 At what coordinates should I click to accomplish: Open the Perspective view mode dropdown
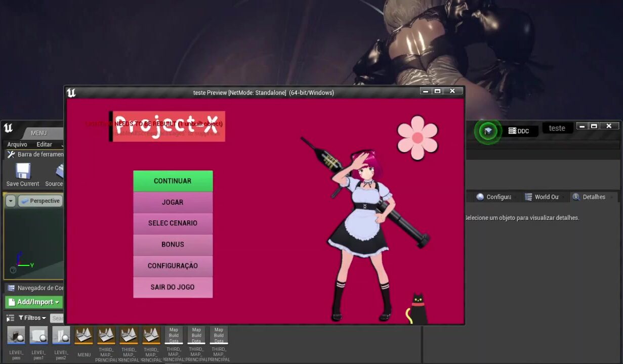pos(40,201)
